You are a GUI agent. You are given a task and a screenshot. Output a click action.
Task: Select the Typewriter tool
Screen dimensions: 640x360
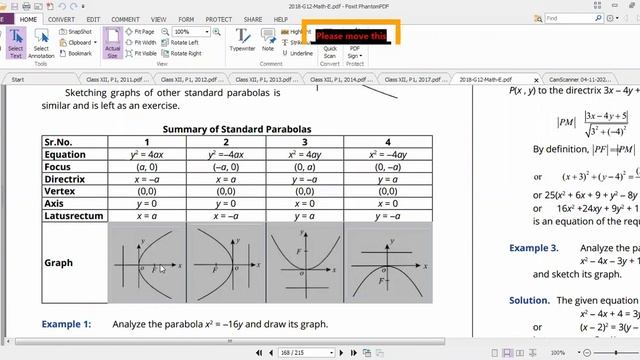click(x=242, y=40)
